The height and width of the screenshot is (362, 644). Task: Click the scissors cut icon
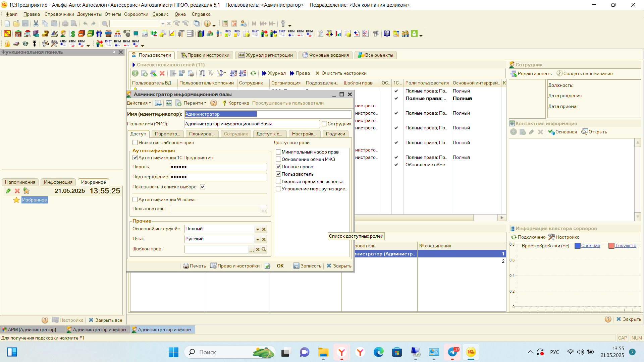click(x=36, y=23)
